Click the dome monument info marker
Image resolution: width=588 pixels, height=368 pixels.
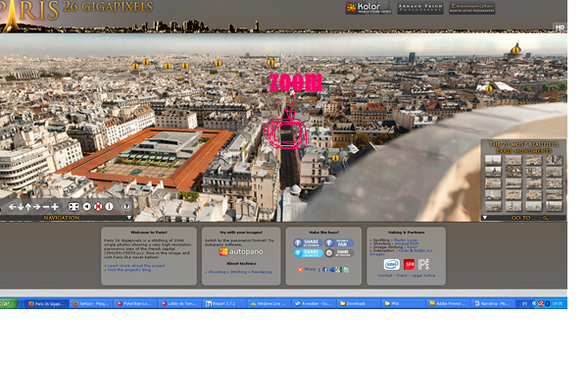[x=515, y=50]
